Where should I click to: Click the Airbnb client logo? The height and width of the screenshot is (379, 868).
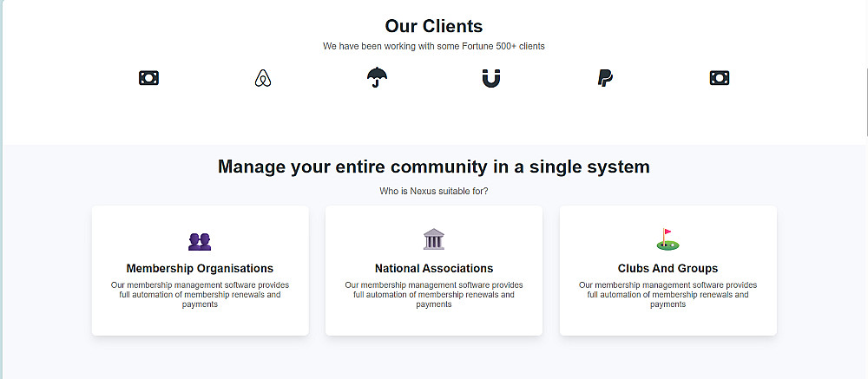click(x=263, y=79)
